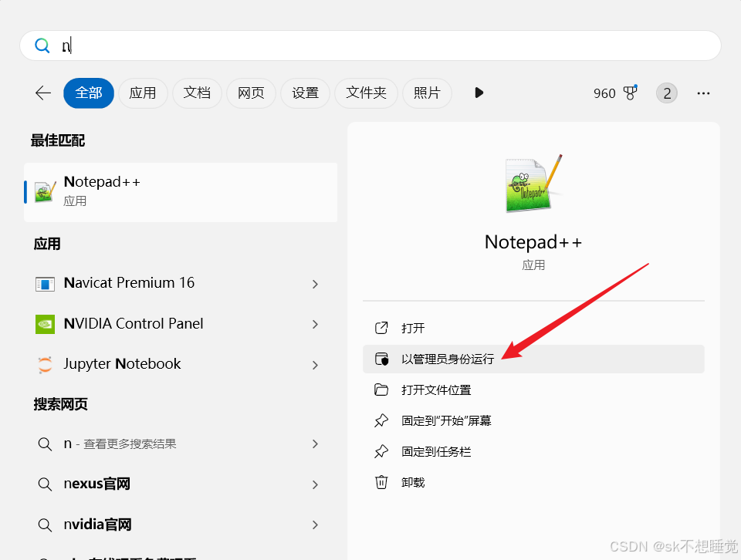Expand the Navicat Premium 16 chevron
Screen dimensions: 741x560
click(315, 284)
